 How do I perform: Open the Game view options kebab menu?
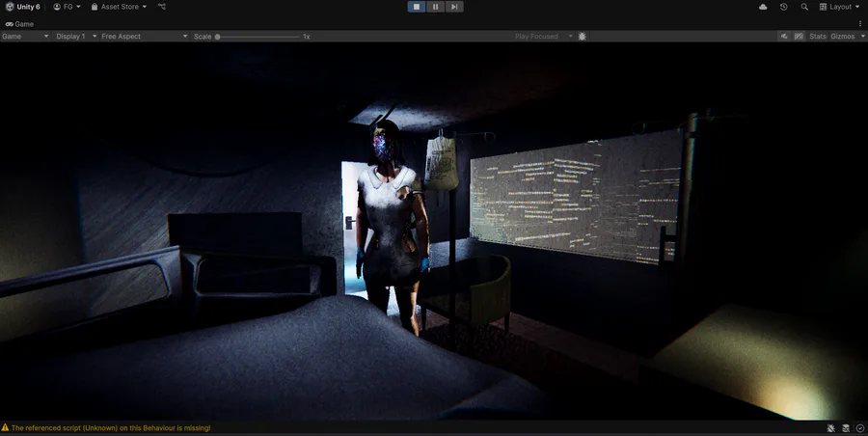pyautogui.click(x=860, y=24)
